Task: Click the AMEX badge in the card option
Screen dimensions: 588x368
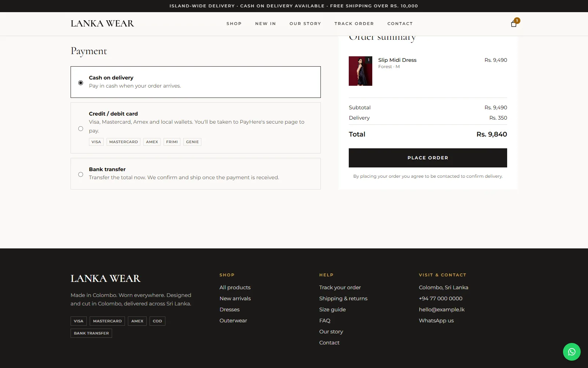Action: (152, 142)
